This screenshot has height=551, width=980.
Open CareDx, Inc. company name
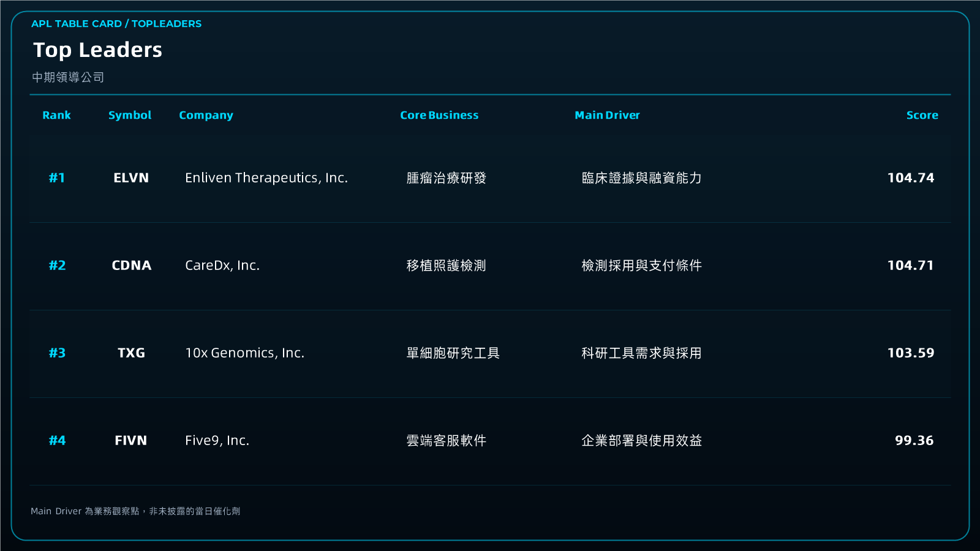pyautogui.click(x=222, y=265)
